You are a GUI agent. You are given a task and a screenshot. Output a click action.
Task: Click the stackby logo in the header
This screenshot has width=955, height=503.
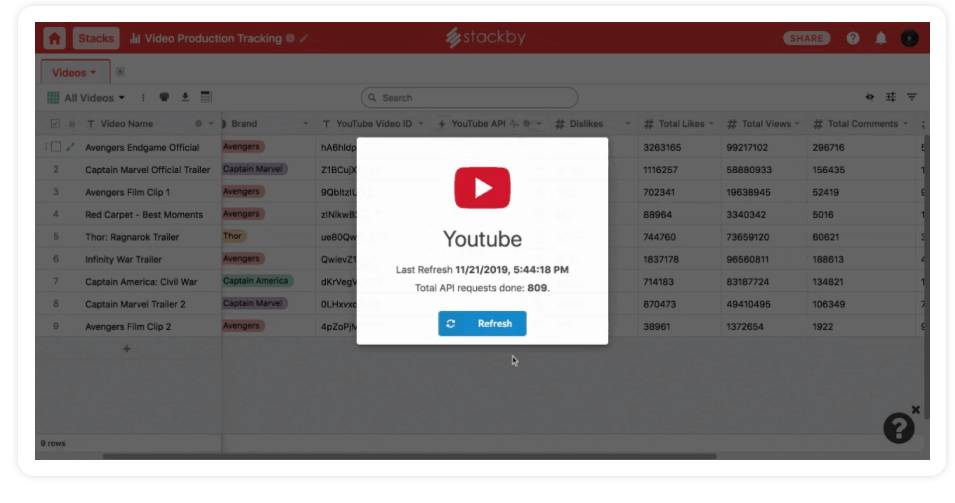pyautogui.click(x=485, y=38)
